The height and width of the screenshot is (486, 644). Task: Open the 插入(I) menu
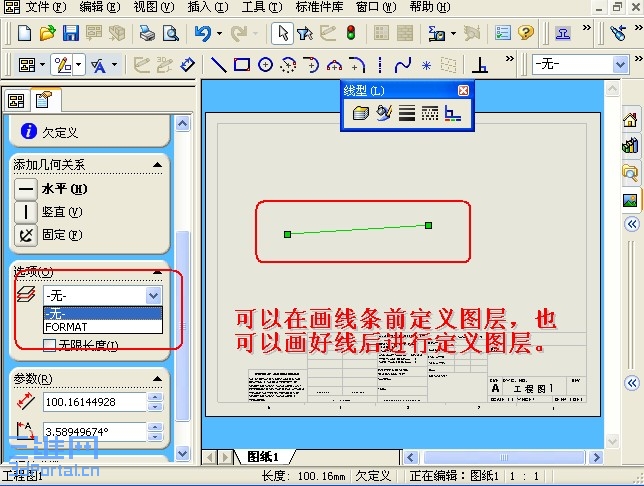[x=208, y=7]
